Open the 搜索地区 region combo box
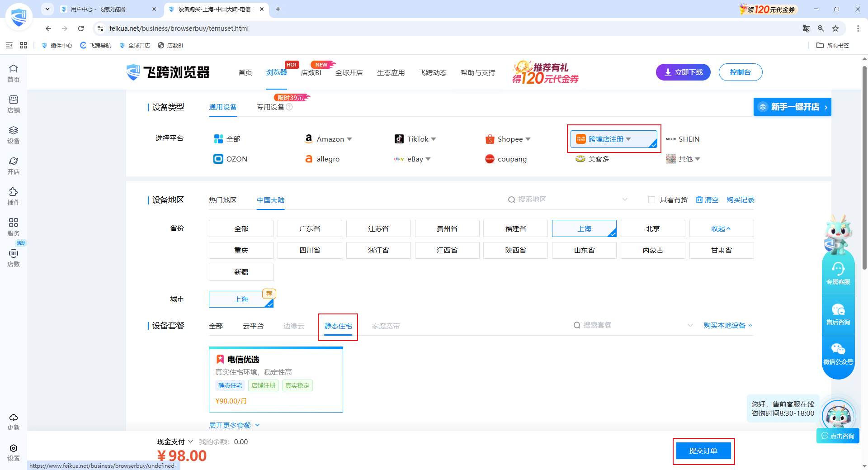 click(x=568, y=199)
